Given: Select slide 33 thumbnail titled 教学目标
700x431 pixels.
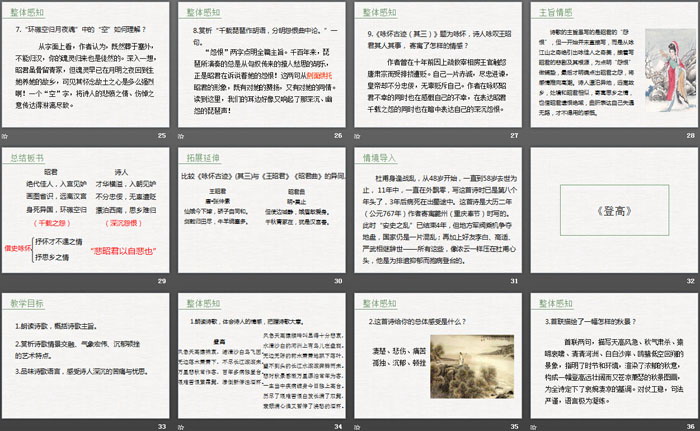Looking at the screenshot, I should [x=86, y=356].
